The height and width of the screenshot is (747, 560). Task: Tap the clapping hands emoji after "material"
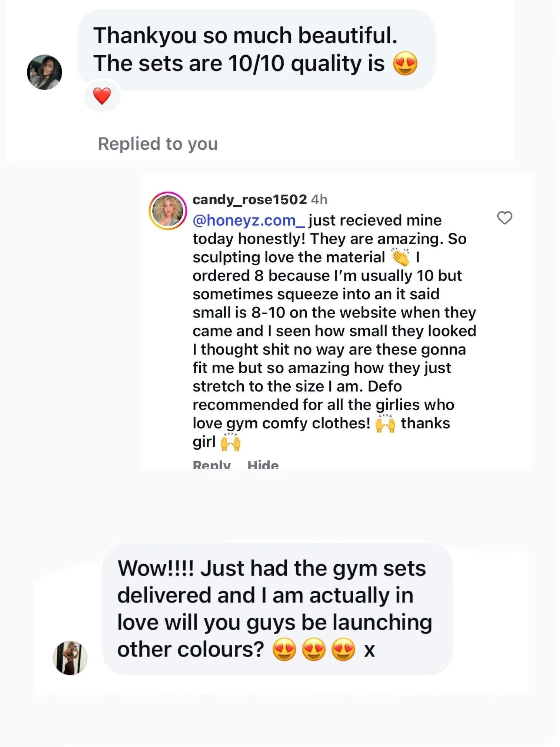click(401, 257)
